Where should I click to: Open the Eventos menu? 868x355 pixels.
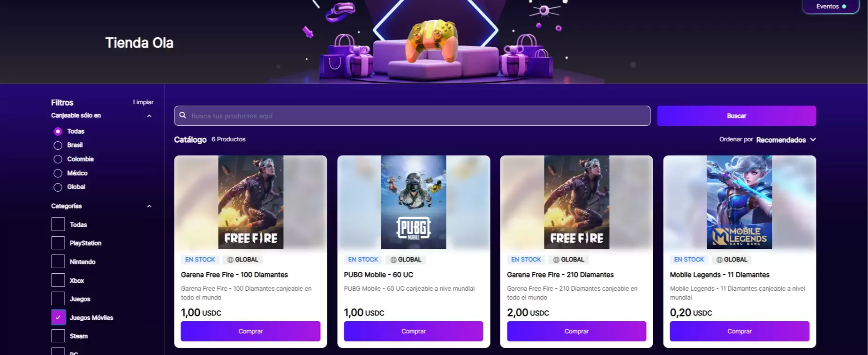click(830, 7)
